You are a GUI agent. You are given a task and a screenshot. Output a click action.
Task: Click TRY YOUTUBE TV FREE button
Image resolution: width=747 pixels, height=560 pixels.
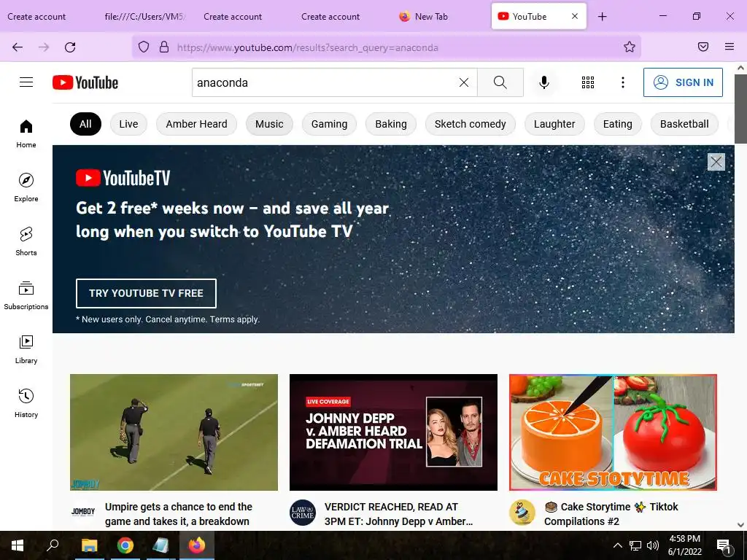coord(146,293)
